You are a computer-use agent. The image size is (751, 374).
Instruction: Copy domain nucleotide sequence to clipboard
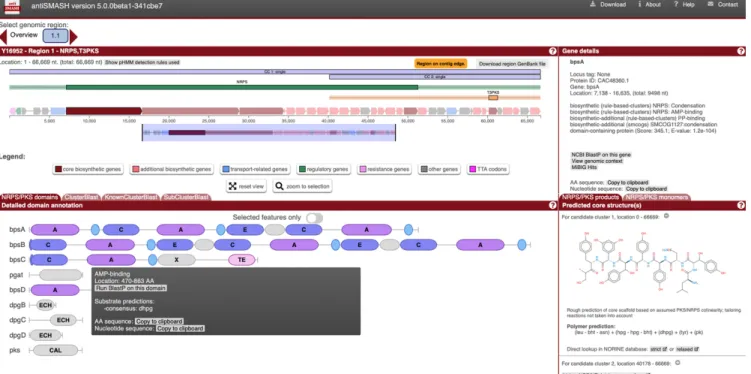click(181, 329)
